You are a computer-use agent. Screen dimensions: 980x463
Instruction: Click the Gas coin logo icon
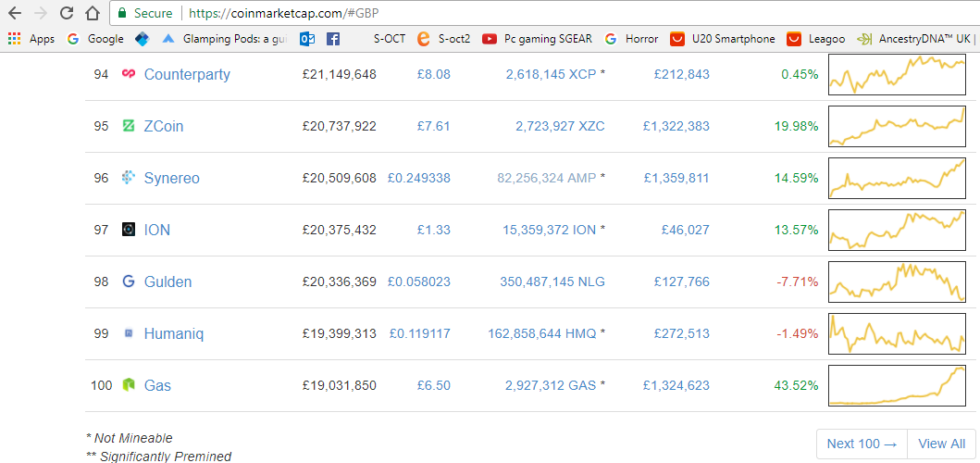pyautogui.click(x=129, y=385)
